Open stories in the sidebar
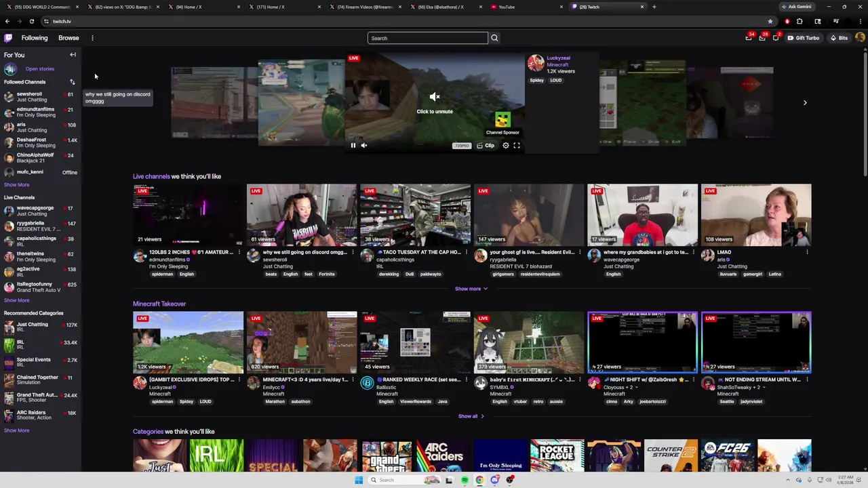This screenshot has height=488, width=868. (x=40, y=68)
